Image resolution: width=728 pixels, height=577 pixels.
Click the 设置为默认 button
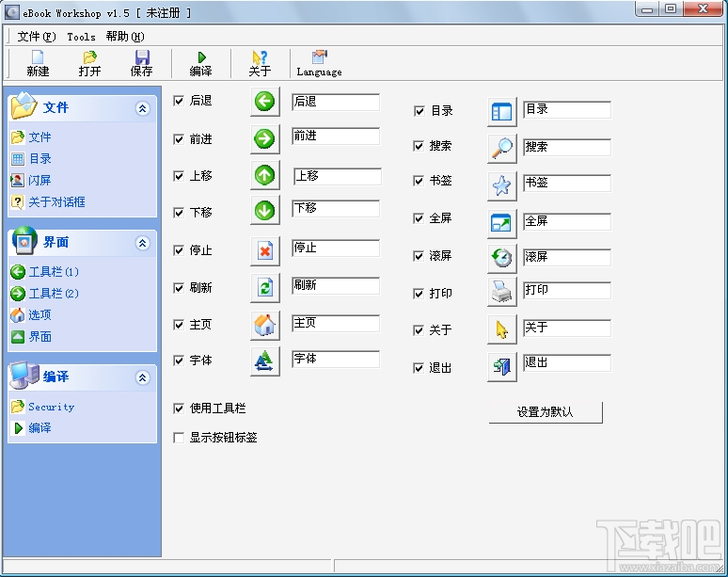[x=546, y=412]
